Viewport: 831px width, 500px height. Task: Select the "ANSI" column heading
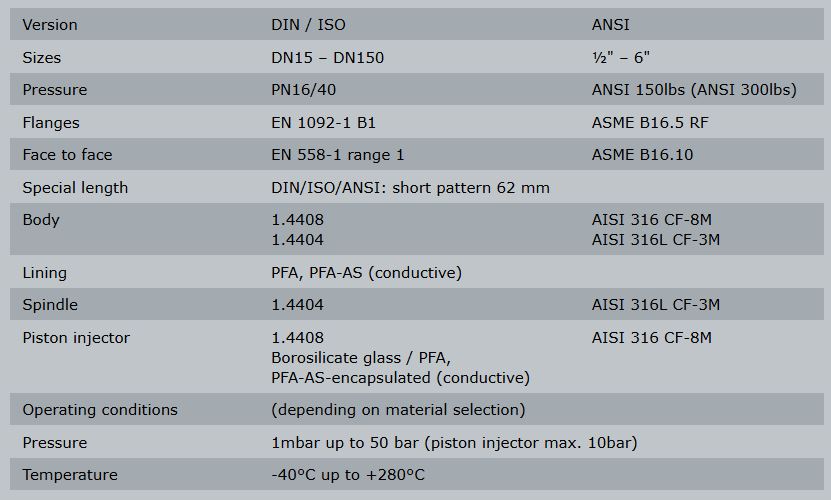(612, 24)
